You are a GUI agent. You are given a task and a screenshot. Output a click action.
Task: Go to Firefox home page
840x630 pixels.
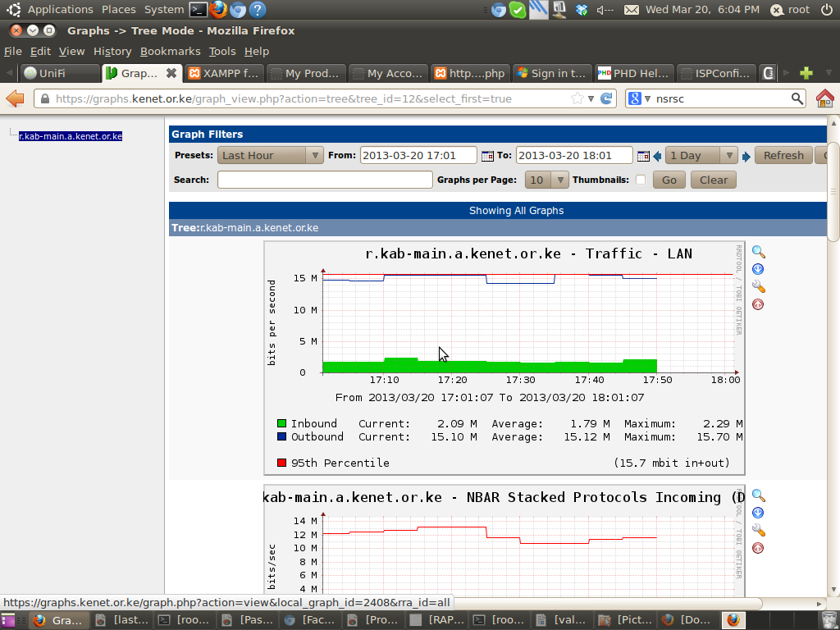click(824, 98)
